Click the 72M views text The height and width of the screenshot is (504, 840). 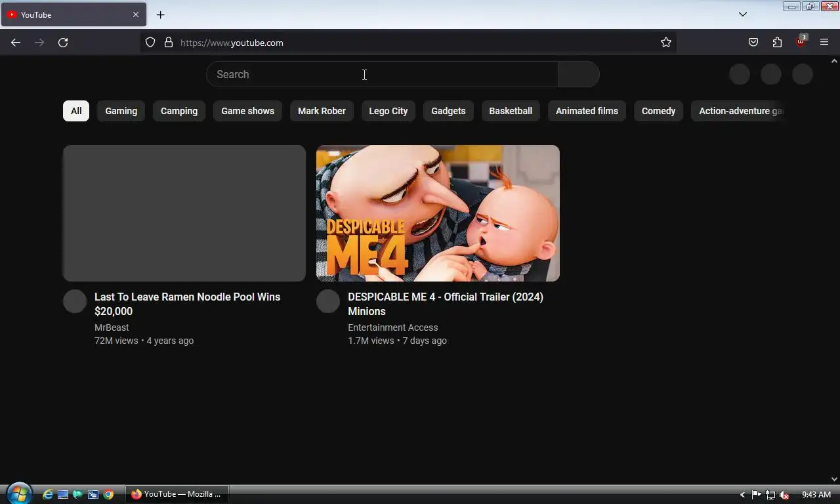(116, 341)
